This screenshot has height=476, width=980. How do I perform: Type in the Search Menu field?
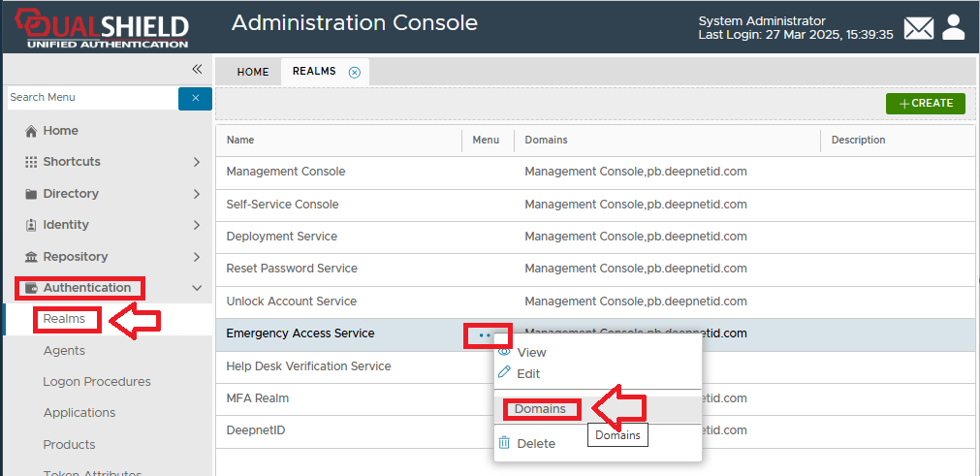pyautogui.click(x=91, y=98)
